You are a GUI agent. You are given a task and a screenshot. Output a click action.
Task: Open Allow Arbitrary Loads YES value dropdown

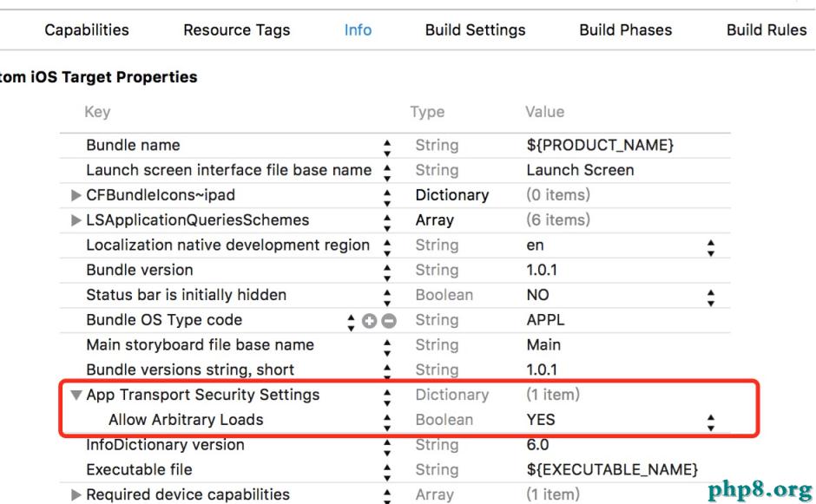click(x=712, y=421)
